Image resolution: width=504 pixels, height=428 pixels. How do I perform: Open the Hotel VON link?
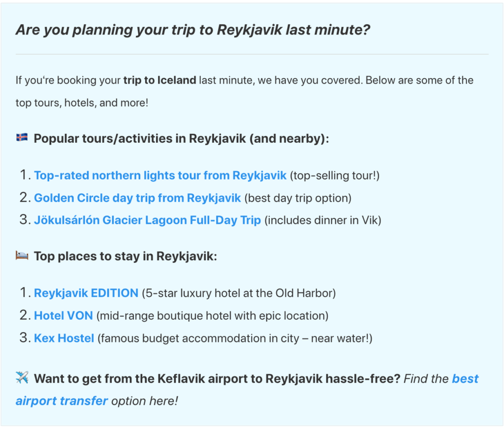63,315
